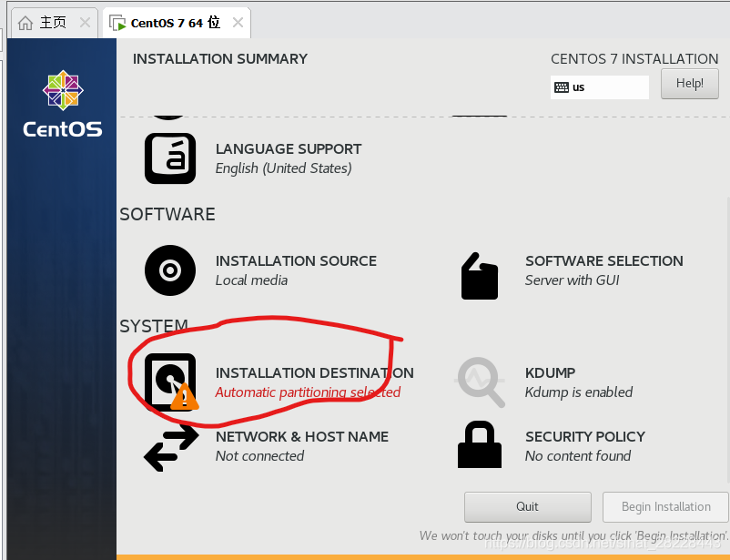
Task: Click the CENTOS 7 INSTALLATION title
Action: [634, 58]
